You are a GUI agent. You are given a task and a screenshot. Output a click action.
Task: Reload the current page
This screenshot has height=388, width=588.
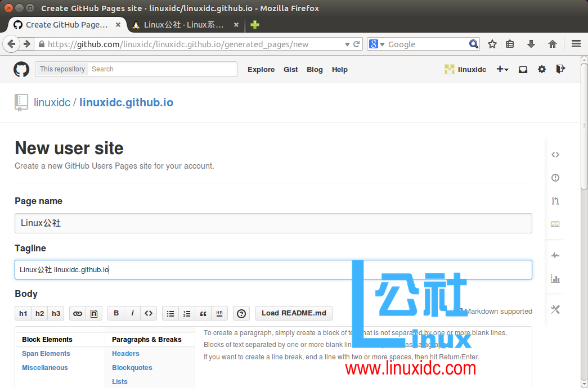(x=357, y=44)
